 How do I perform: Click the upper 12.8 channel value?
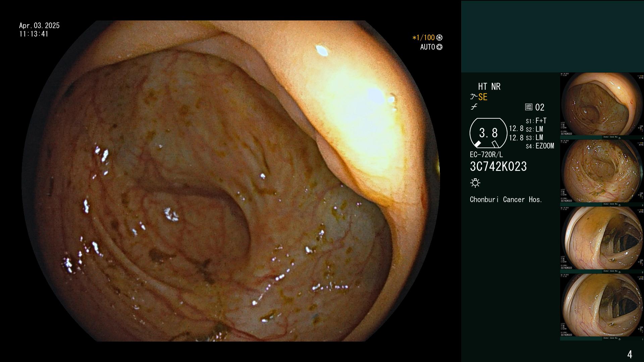point(516,129)
